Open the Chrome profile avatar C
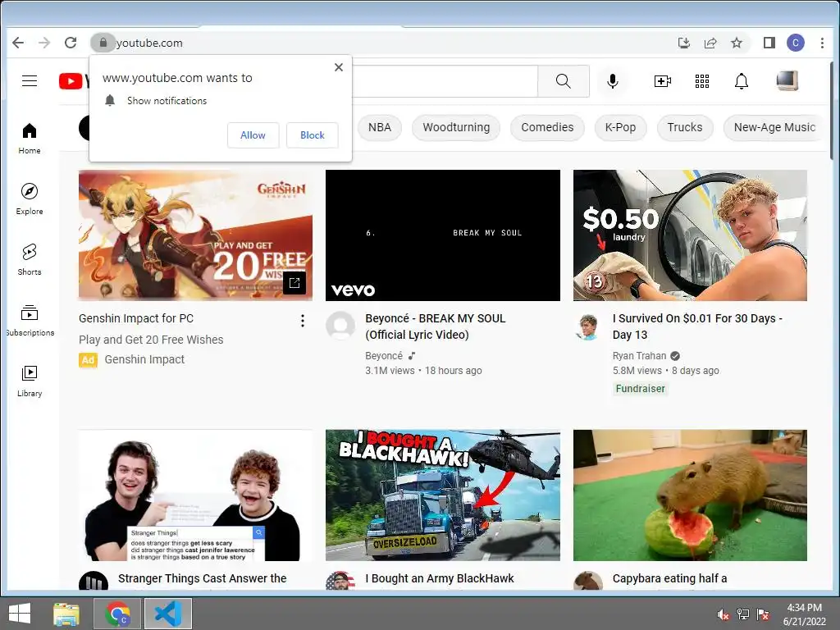The width and height of the screenshot is (840, 630). (x=796, y=43)
